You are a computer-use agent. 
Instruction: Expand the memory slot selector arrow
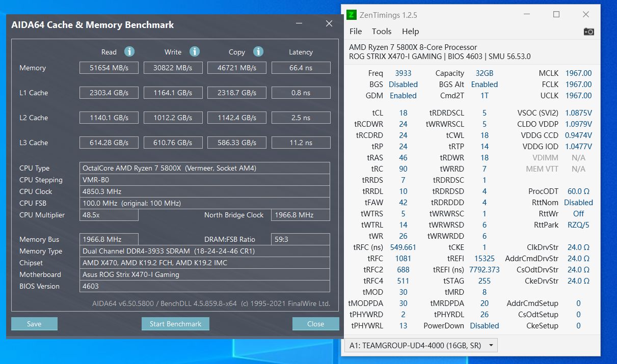[x=490, y=345]
